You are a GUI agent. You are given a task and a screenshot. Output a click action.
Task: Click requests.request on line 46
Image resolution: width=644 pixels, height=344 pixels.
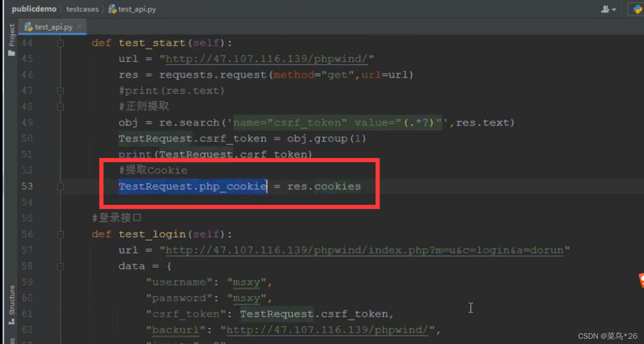pyautogui.click(x=213, y=75)
